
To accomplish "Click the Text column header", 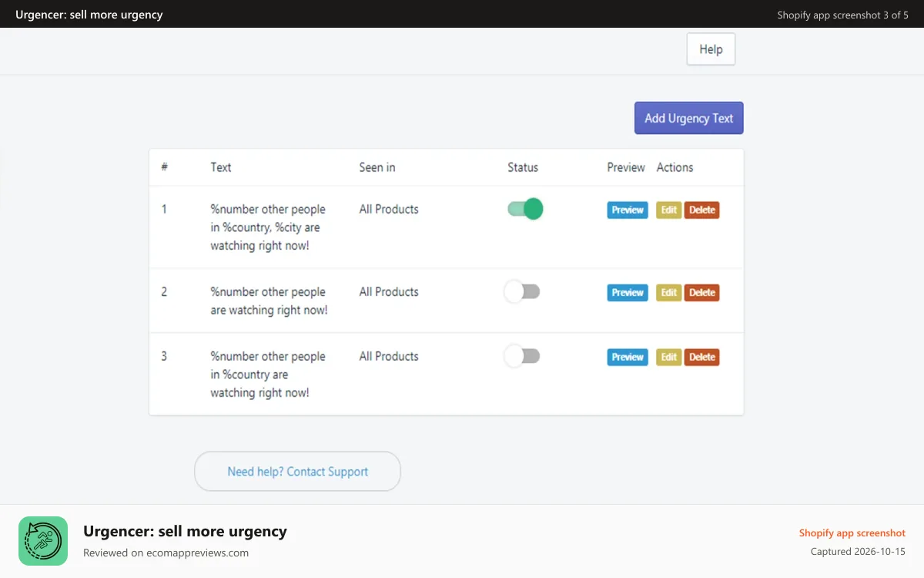I will point(221,167).
